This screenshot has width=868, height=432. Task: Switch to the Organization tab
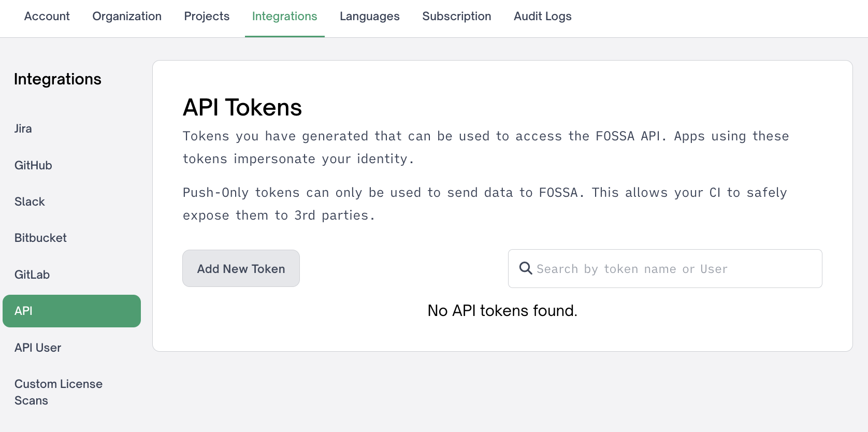tap(127, 17)
